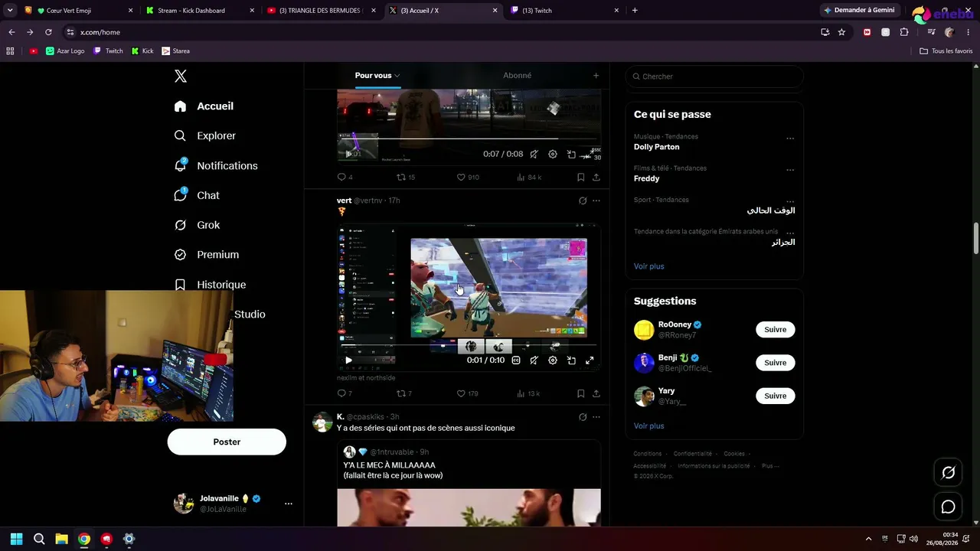This screenshot has width=980, height=551.
Task: Reply to the tweet with 4 replies
Action: (x=345, y=177)
